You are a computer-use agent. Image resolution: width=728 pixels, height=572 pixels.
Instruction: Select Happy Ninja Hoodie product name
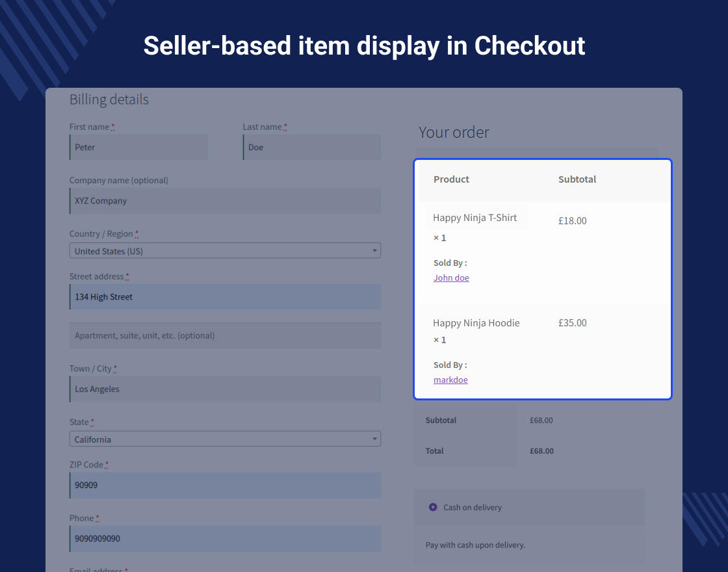point(476,322)
